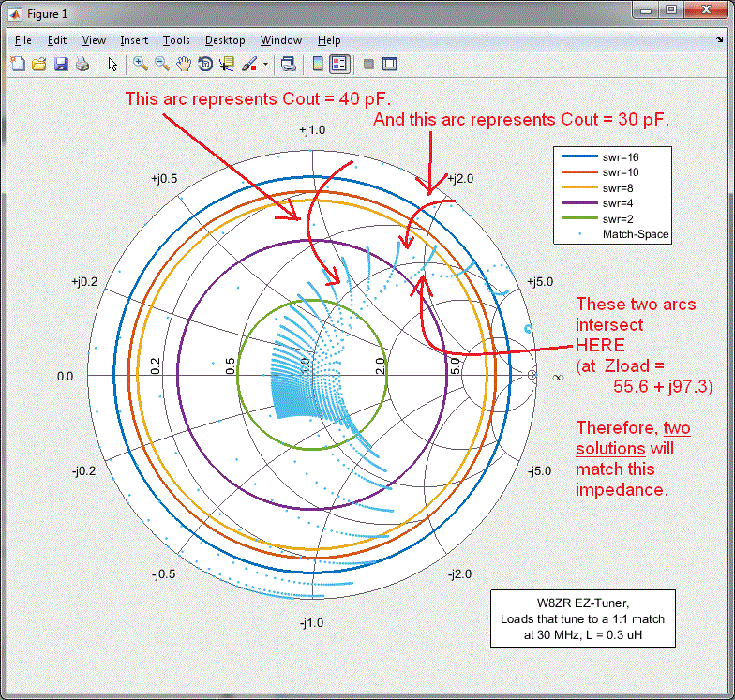Viewport: 735px width, 700px height.
Task: Maximize the Figure 1 window
Action: pos(671,9)
